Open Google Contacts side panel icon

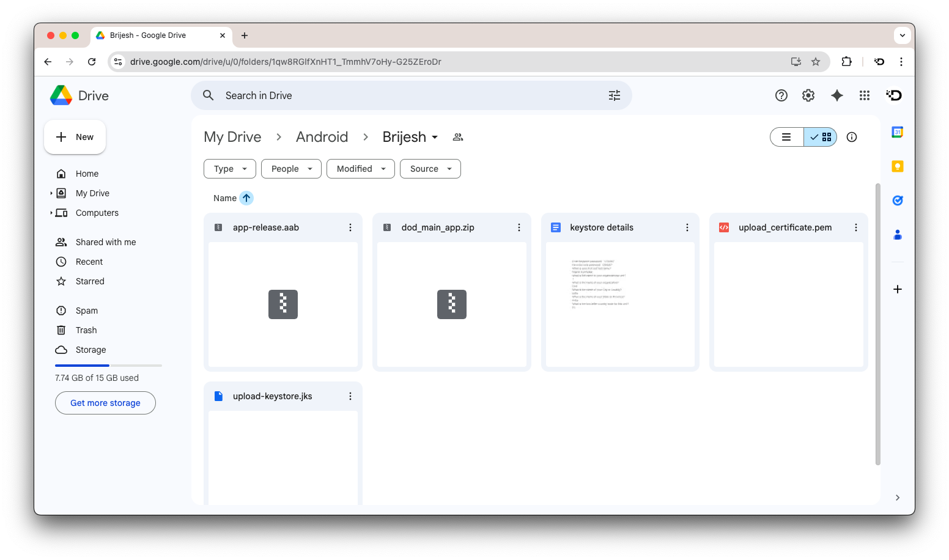[x=898, y=235]
